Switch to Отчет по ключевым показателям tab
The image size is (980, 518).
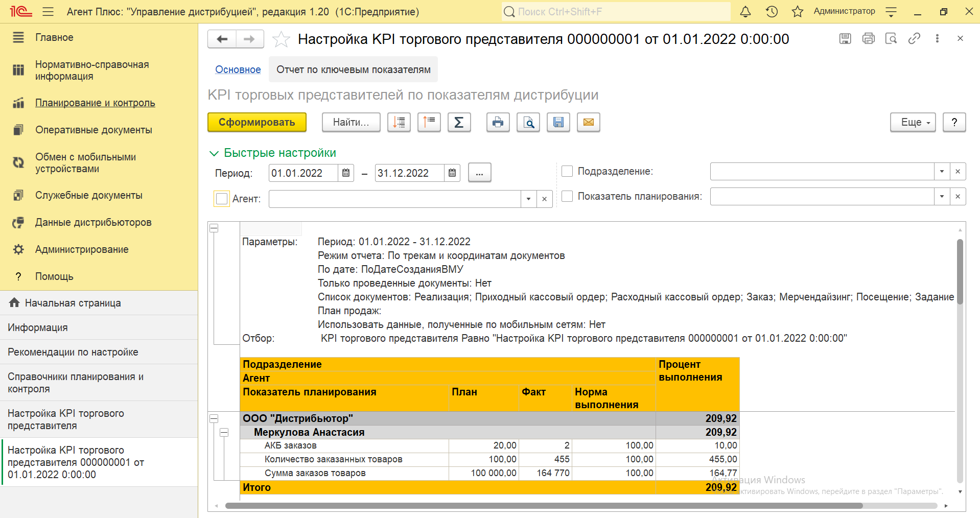(x=354, y=69)
